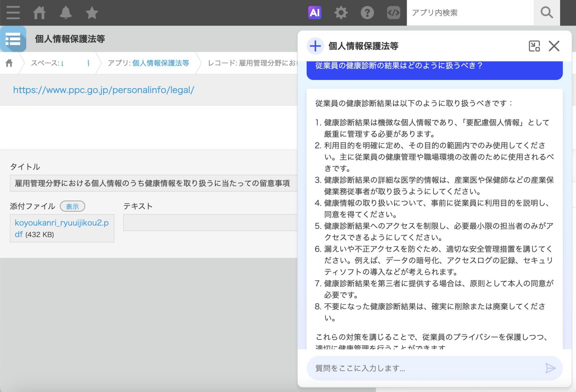Open the AI assistant icon
576x392 pixels.
[315, 13]
